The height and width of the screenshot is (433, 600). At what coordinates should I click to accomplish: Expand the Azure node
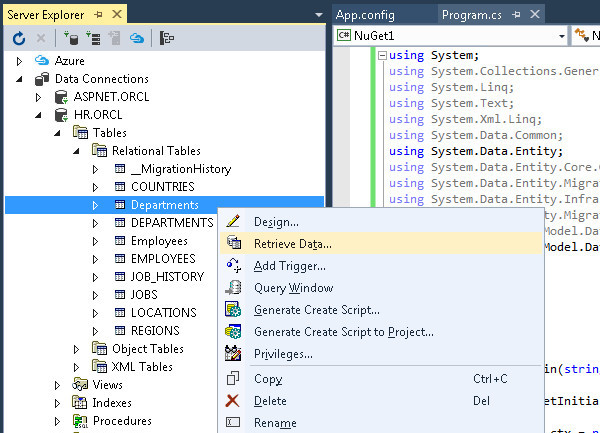(x=21, y=61)
